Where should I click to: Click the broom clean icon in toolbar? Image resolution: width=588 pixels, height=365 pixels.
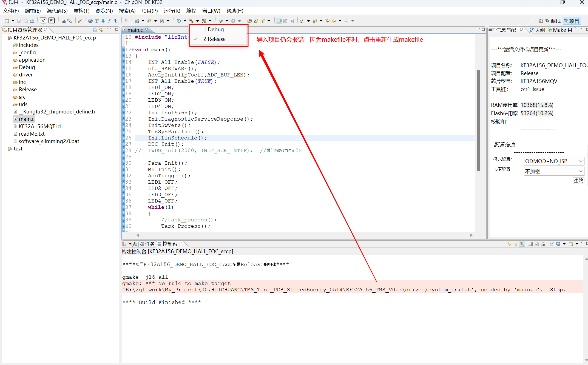coord(80,21)
